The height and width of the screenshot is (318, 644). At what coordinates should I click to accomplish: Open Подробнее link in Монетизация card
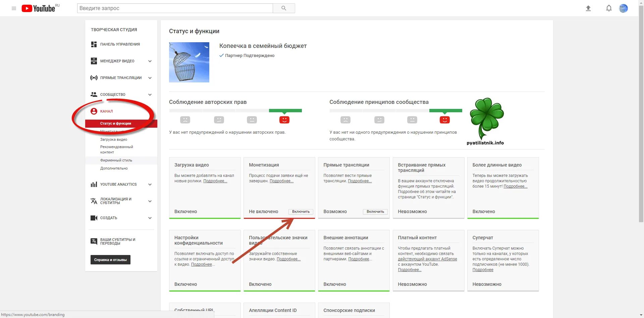pyautogui.click(x=282, y=181)
